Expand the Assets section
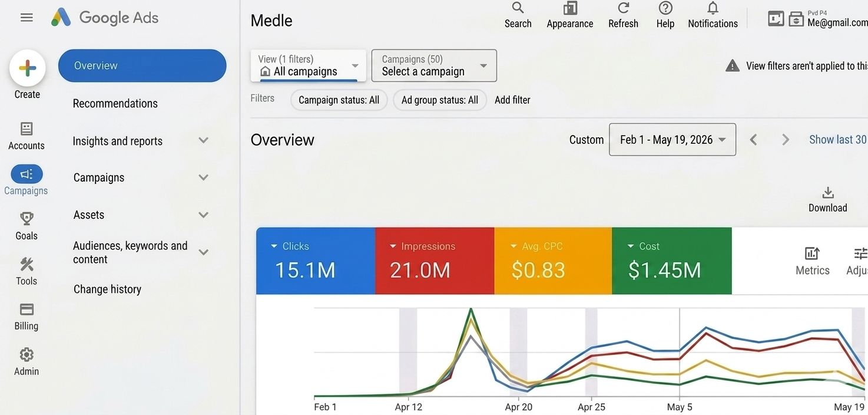The image size is (868, 415). point(203,215)
